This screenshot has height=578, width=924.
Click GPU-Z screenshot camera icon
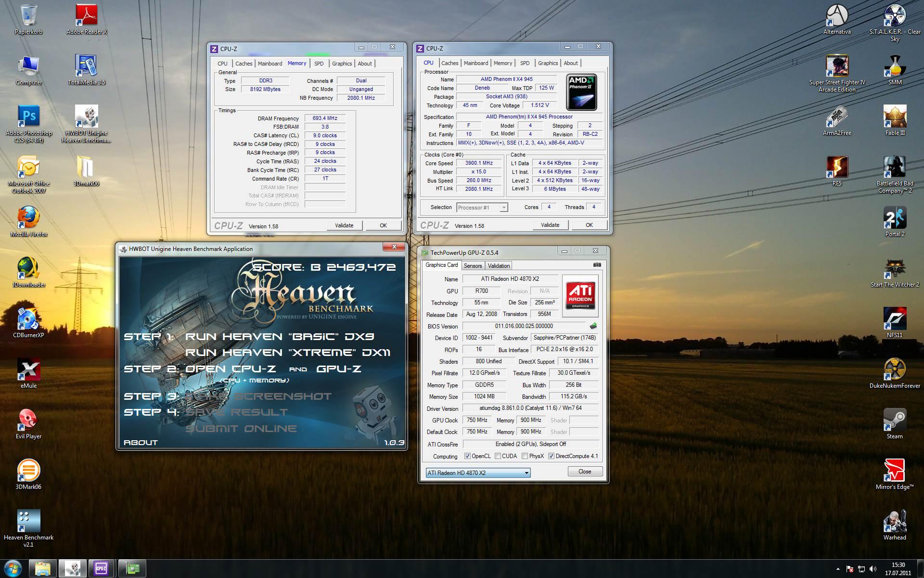pyautogui.click(x=597, y=265)
